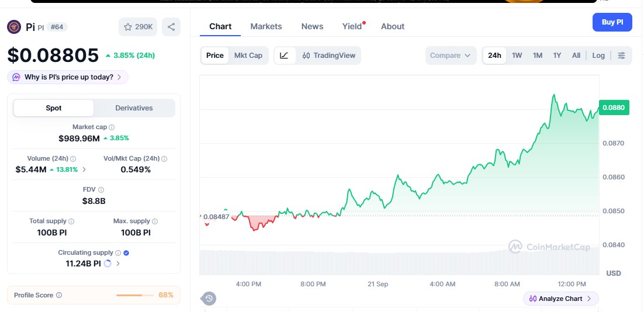The height and width of the screenshot is (312, 644).
Task: Select the line chart icon
Action: pos(285,56)
